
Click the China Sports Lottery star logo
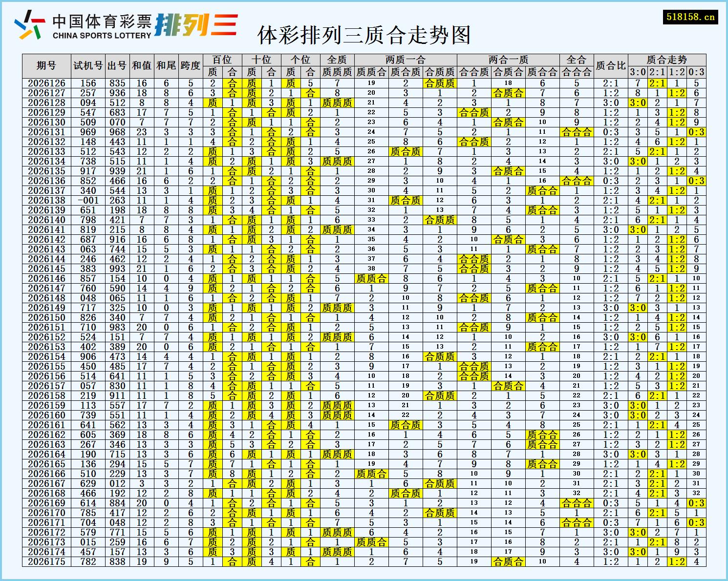pos(30,24)
